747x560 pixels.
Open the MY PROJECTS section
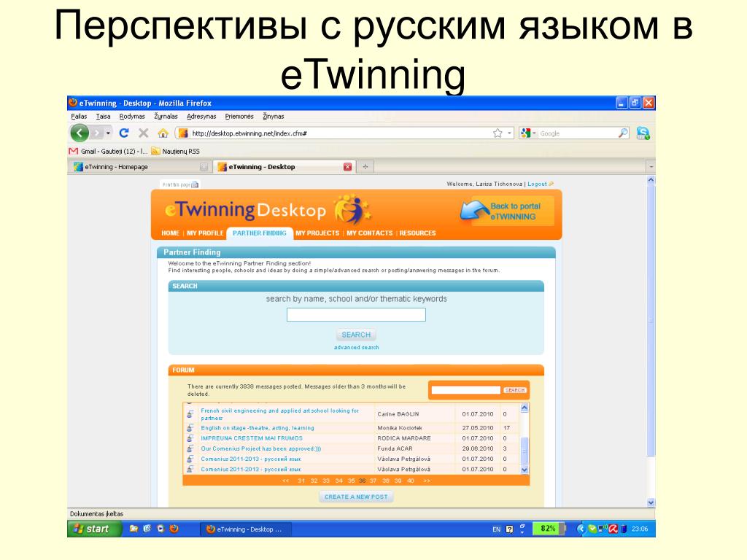(317, 233)
